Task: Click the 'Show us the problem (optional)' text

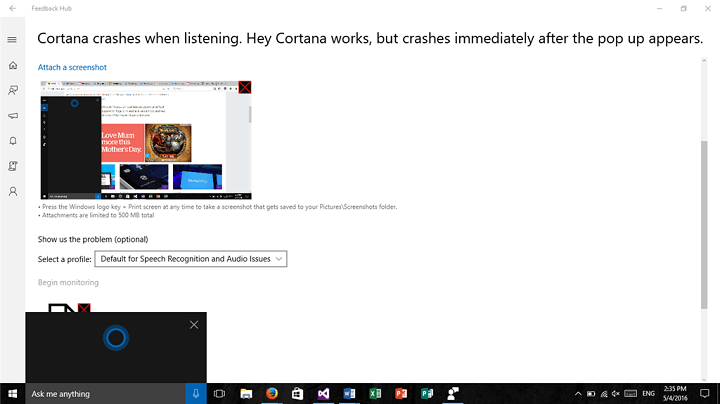Action: click(93, 239)
